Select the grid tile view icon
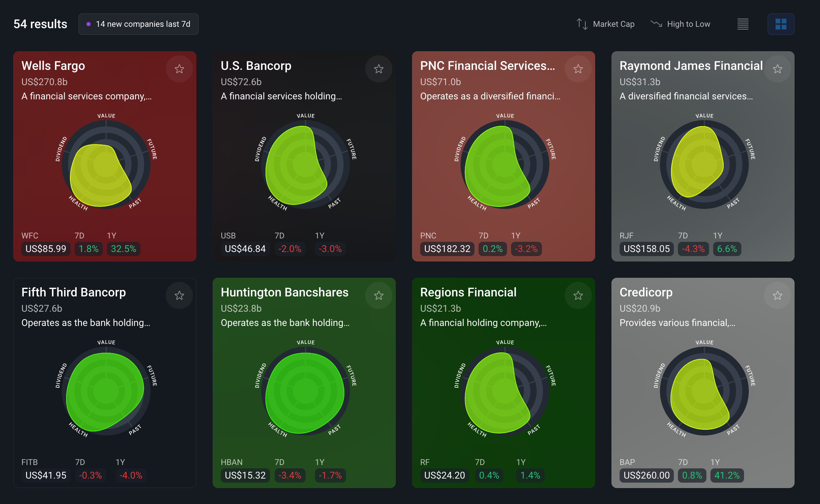The width and height of the screenshot is (820, 504). pos(781,24)
